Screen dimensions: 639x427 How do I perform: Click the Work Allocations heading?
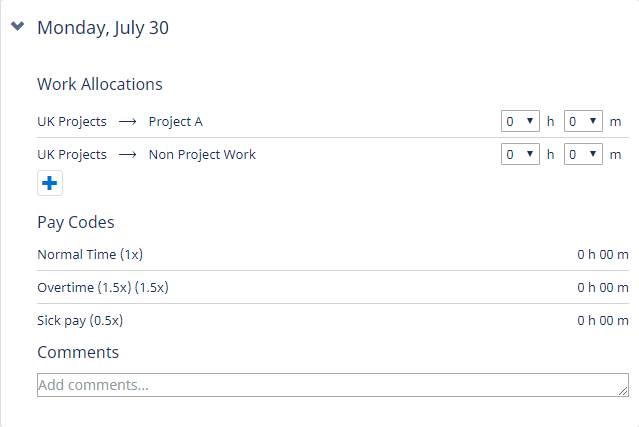(100, 84)
